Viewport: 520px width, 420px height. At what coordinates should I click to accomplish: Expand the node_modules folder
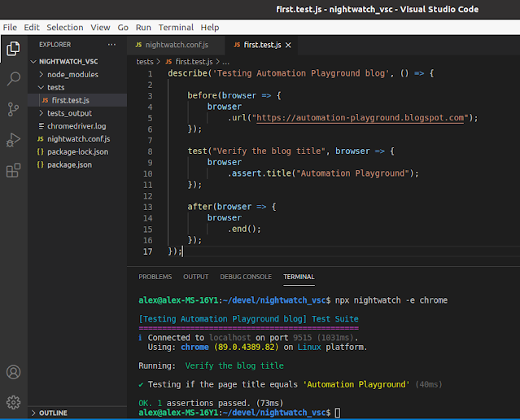42,75
